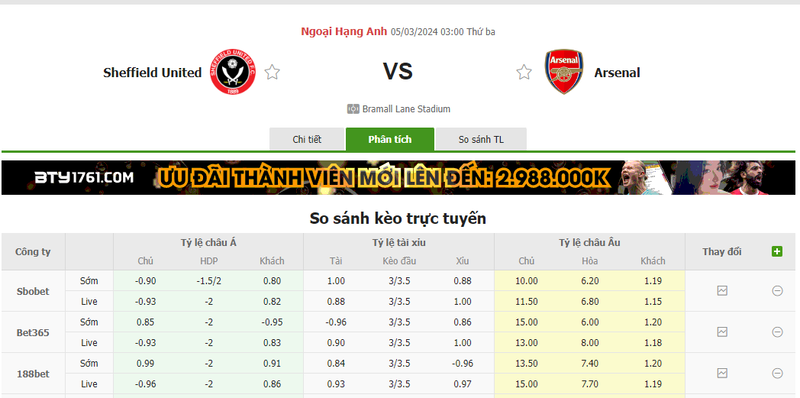Open the Ngoại Hạng Anh league link

tap(344, 32)
